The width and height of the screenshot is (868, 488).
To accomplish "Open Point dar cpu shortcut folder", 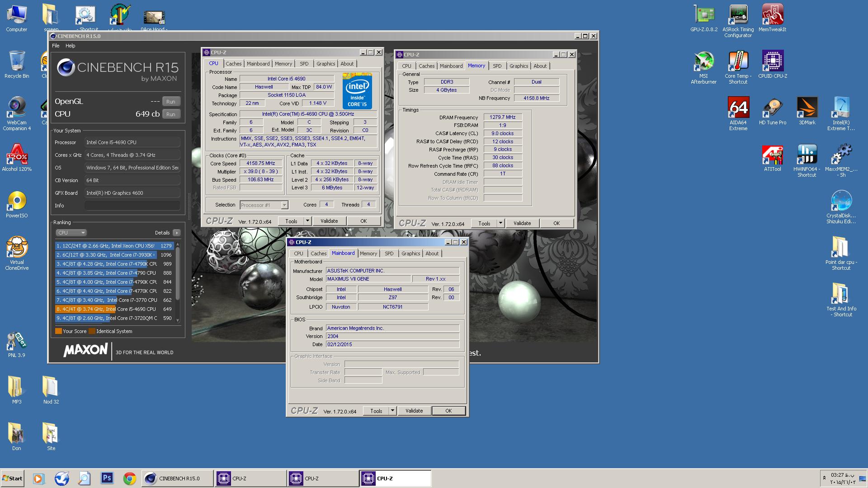I will pos(841,253).
